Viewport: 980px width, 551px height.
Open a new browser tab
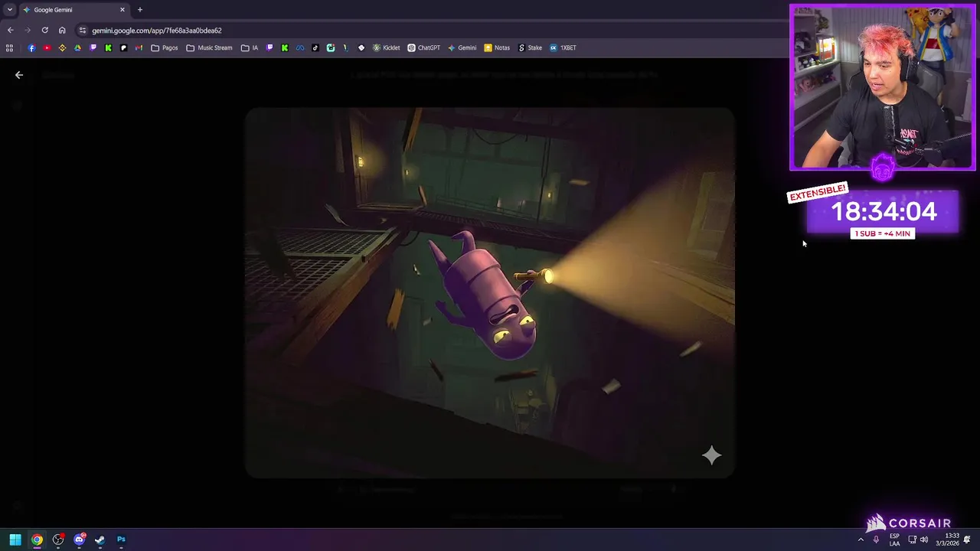tap(139, 10)
